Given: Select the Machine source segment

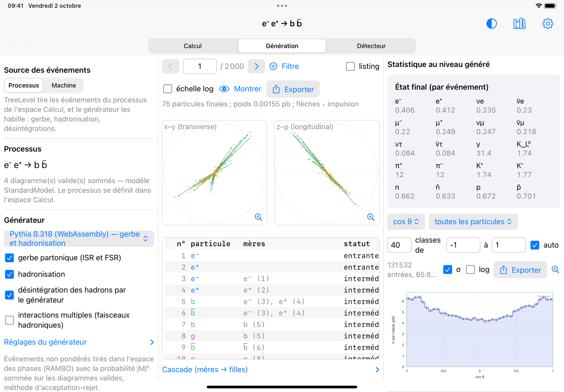Looking at the screenshot, I should 63,85.
